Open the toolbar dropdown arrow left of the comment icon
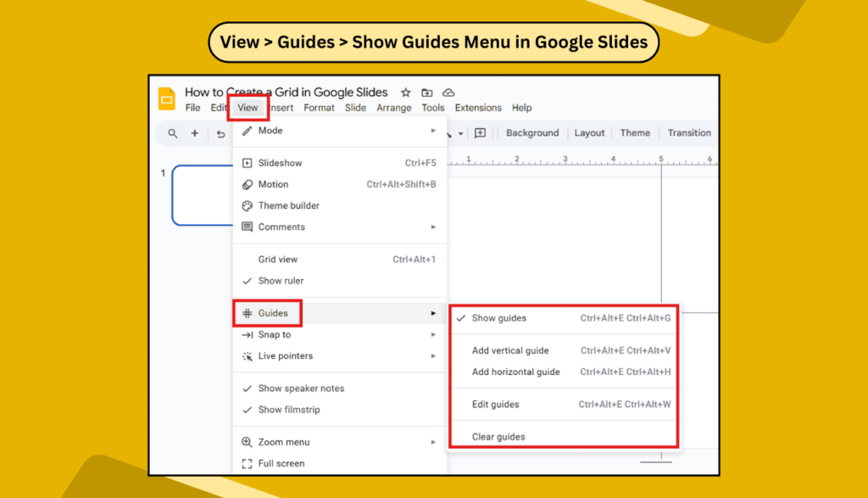The image size is (868, 498). tap(460, 133)
